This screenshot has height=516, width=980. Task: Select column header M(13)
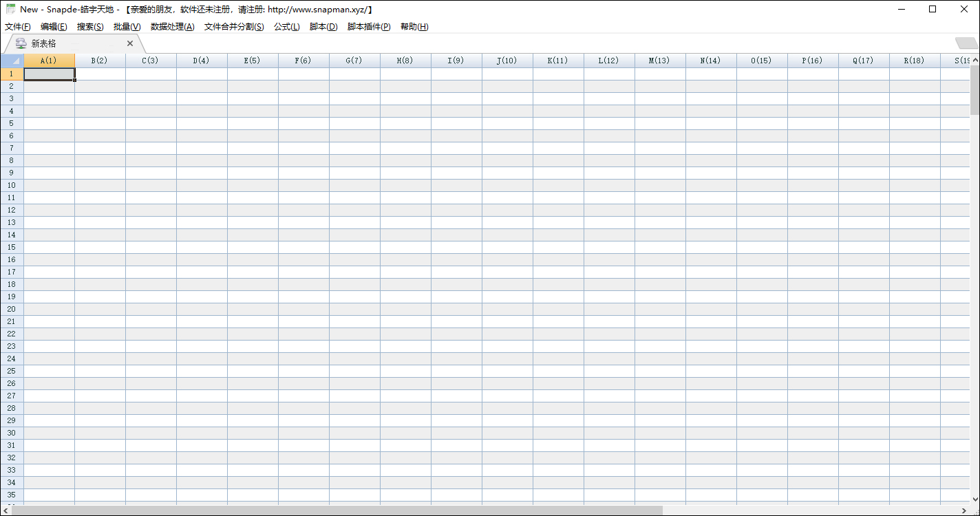pos(660,61)
